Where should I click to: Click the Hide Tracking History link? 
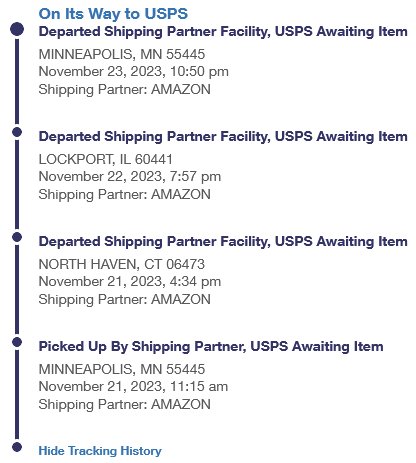coord(100,451)
